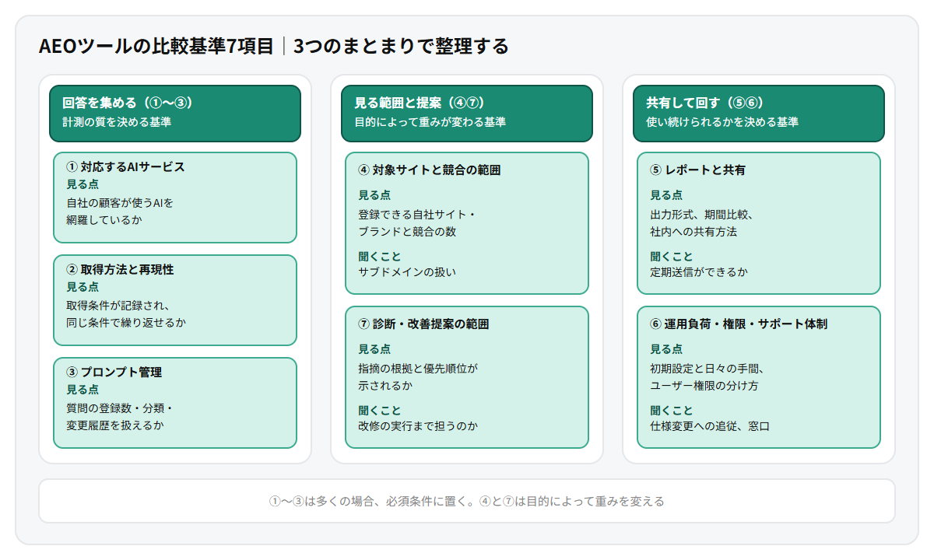Click the text '使い続けられるかを決める基準'
934x560 pixels.
point(722,122)
